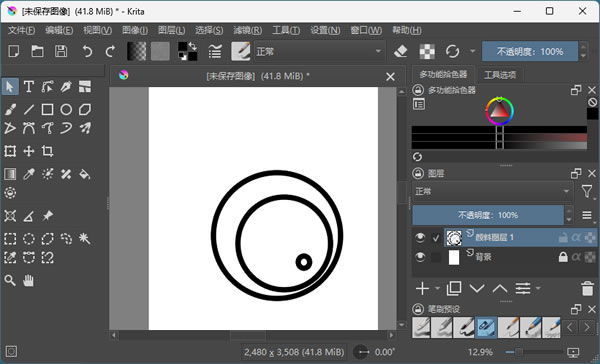Image resolution: width=600 pixels, height=364 pixels.
Task: Select the Elliptical Selection tool
Action: [x=29, y=239]
